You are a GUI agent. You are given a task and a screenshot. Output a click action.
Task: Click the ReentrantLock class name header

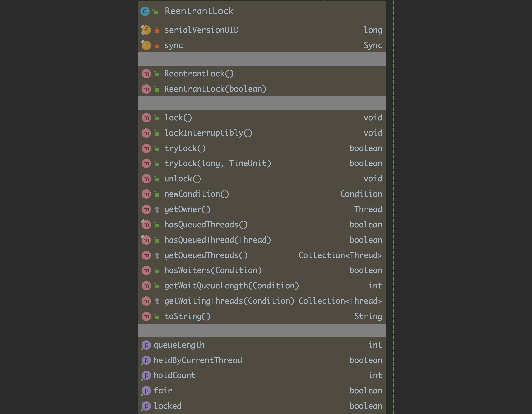199,11
